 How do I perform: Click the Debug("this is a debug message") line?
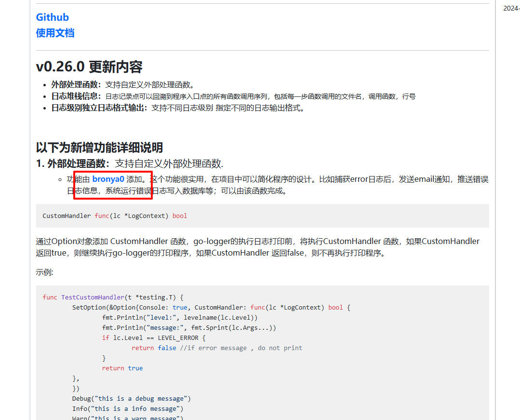coord(132,399)
